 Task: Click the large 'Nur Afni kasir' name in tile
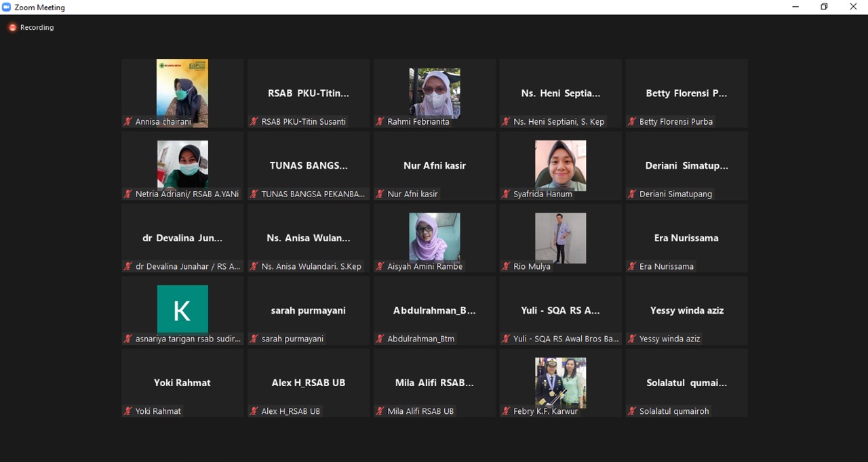point(435,165)
